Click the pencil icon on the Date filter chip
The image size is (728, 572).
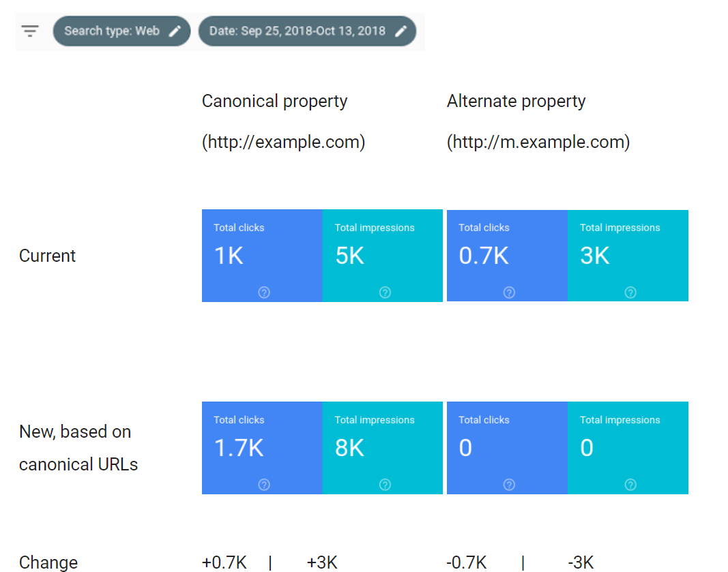(x=401, y=31)
